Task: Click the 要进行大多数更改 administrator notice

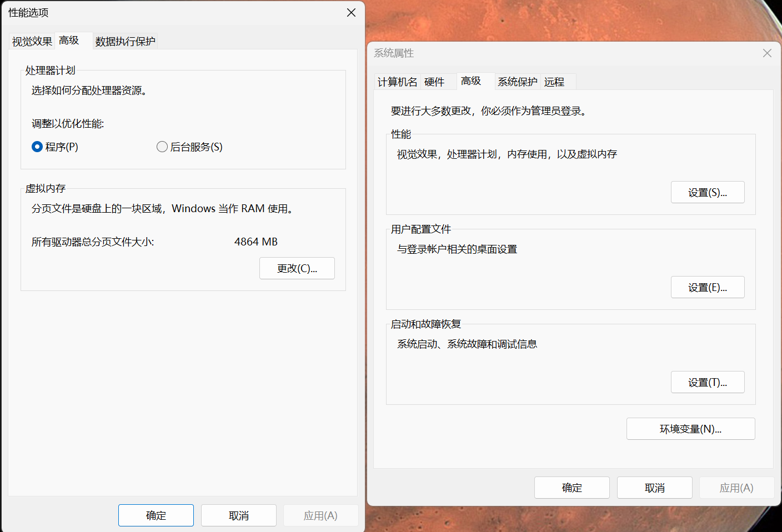Action: click(x=489, y=111)
